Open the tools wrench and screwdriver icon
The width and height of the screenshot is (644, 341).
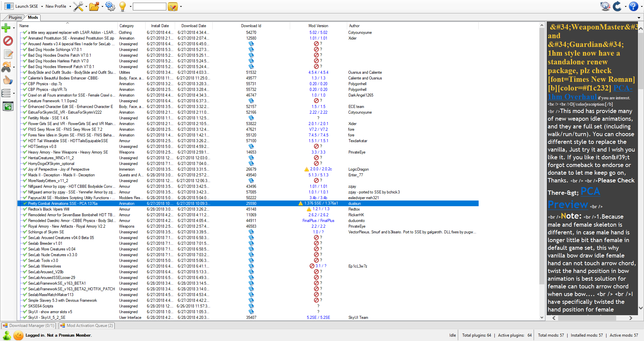click(x=78, y=6)
